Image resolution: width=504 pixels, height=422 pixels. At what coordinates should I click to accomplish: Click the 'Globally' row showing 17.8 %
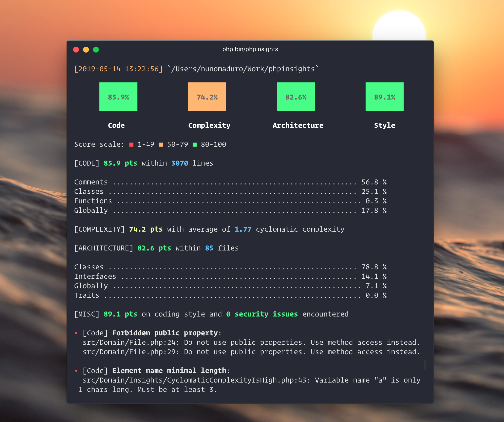tap(230, 210)
